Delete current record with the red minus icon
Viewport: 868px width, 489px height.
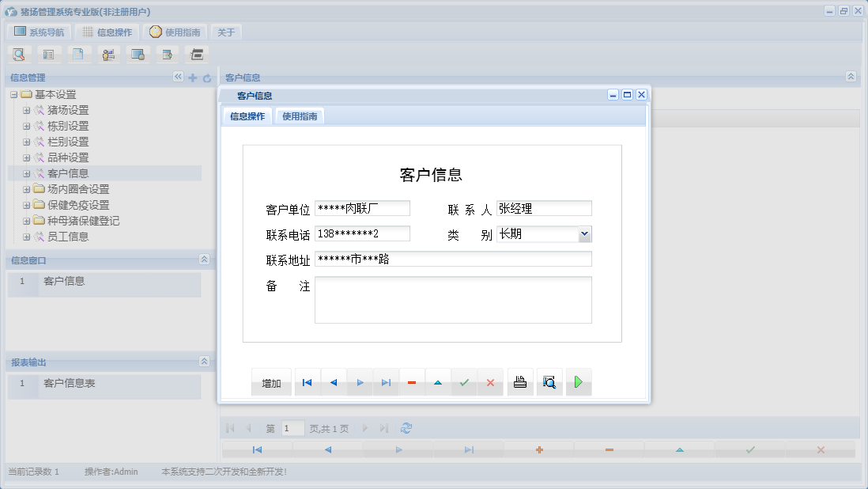[411, 381]
